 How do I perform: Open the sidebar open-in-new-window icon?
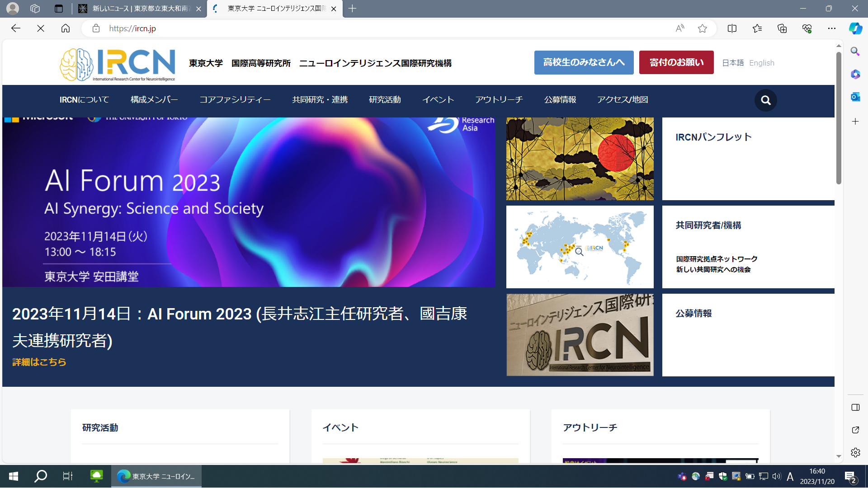tap(855, 430)
